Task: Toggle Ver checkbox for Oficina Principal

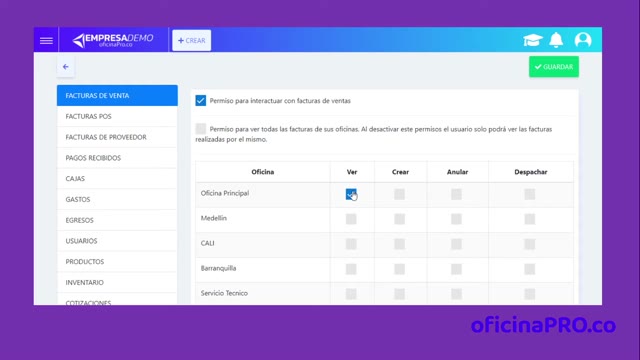Action: coord(351,194)
